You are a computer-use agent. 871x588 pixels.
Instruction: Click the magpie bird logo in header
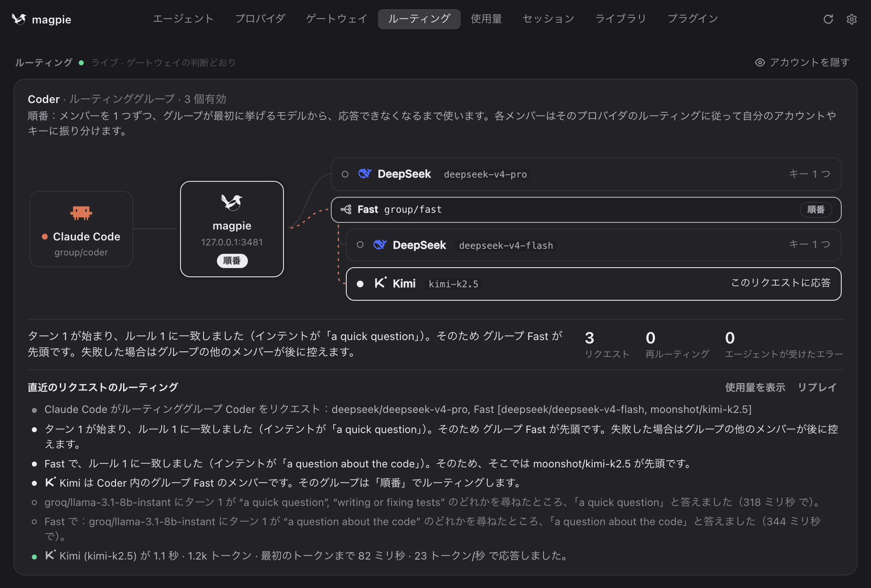tap(19, 19)
